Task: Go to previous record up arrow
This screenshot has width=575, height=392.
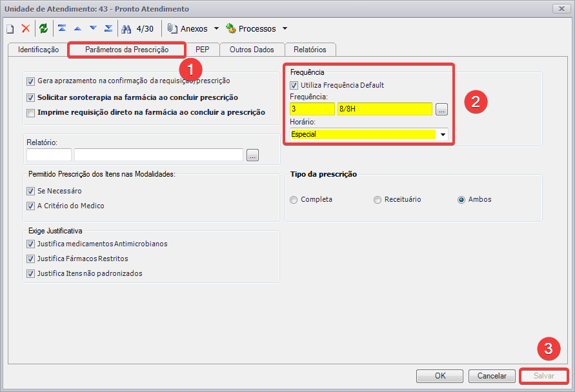Action: click(77, 28)
